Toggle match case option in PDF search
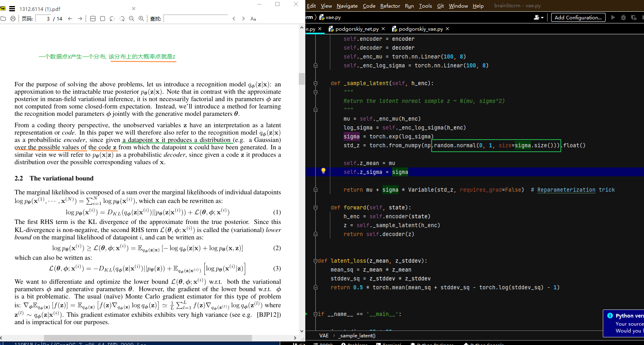The image size is (644, 345). click(253, 19)
